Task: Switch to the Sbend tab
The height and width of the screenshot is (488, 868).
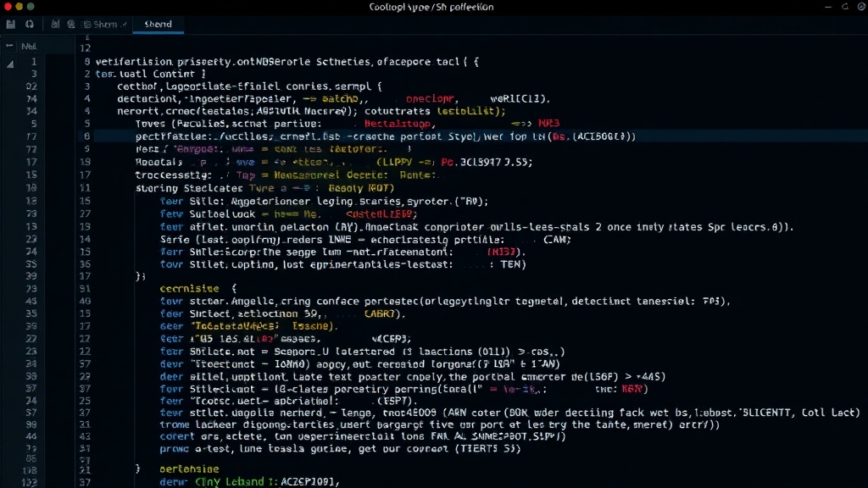Action: click(159, 25)
